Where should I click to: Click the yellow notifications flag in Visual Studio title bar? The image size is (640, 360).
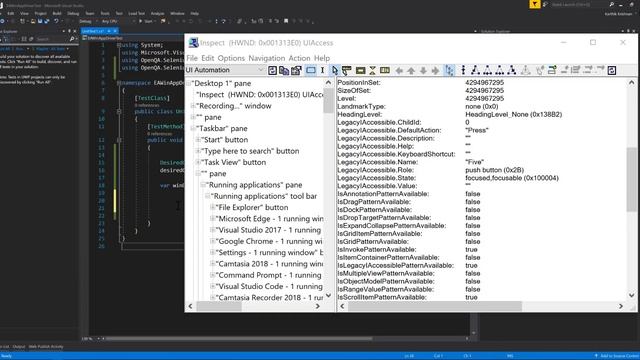click(534, 4)
